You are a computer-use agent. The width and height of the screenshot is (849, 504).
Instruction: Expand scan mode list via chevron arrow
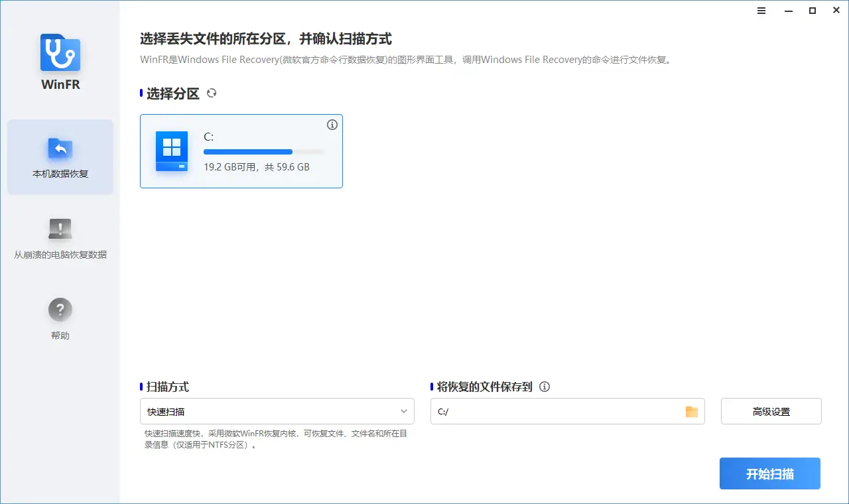(404, 411)
